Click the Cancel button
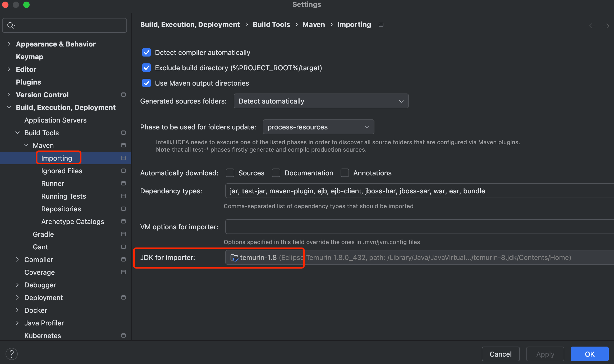 click(500, 354)
